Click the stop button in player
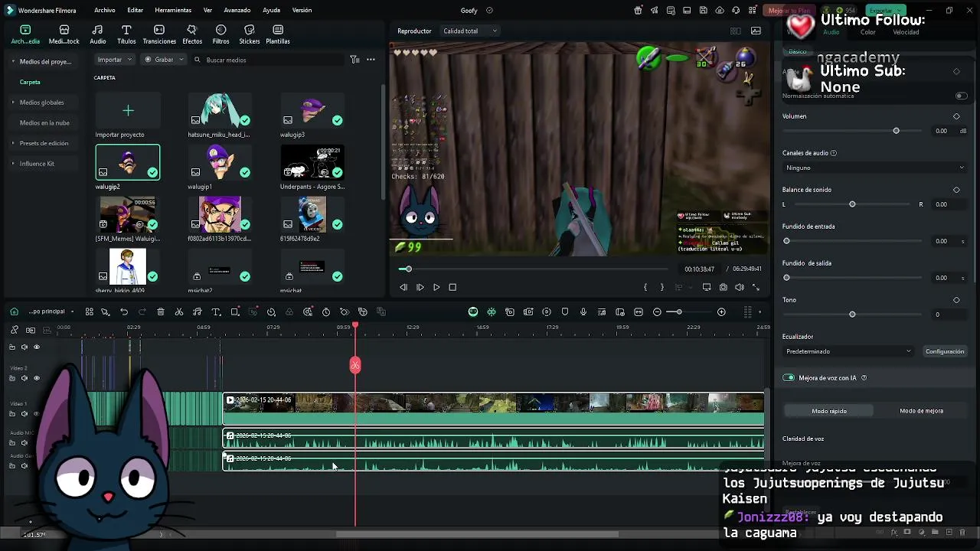The image size is (980, 551). click(452, 287)
